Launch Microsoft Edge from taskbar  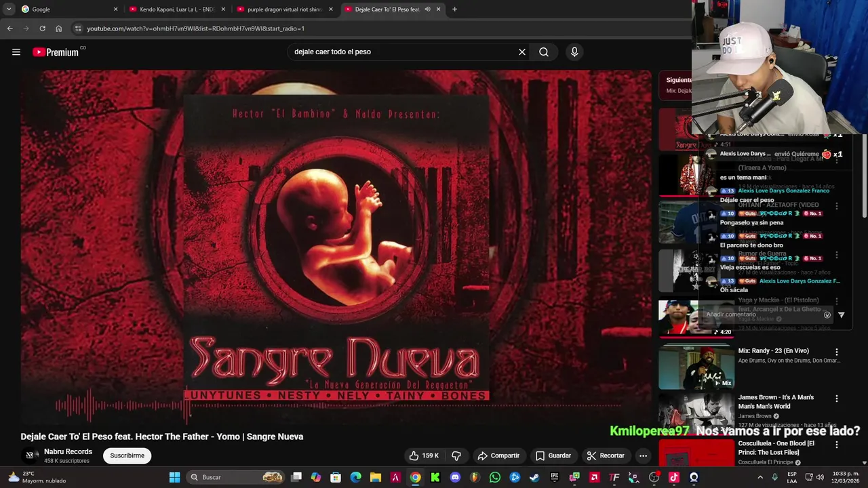(x=355, y=477)
